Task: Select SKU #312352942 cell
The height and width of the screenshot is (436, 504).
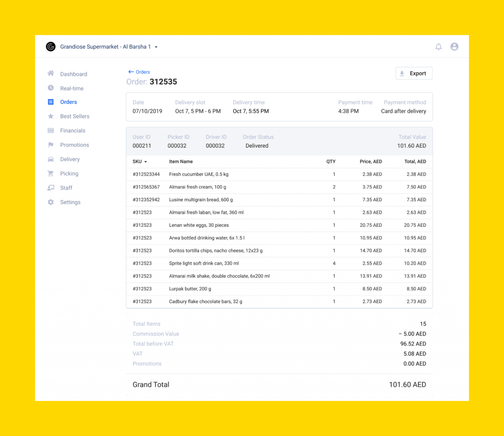Action: click(146, 200)
